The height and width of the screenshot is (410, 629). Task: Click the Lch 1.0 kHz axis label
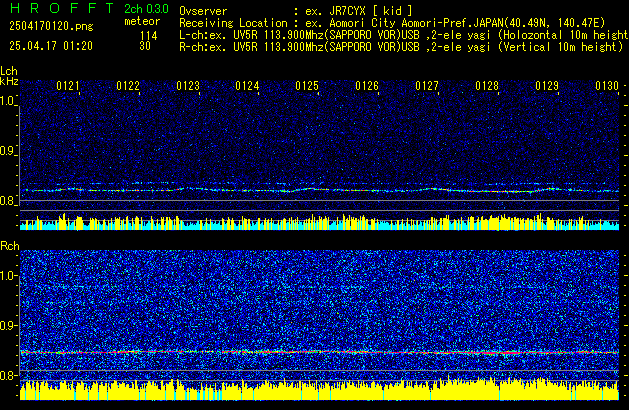pos(8,101)
